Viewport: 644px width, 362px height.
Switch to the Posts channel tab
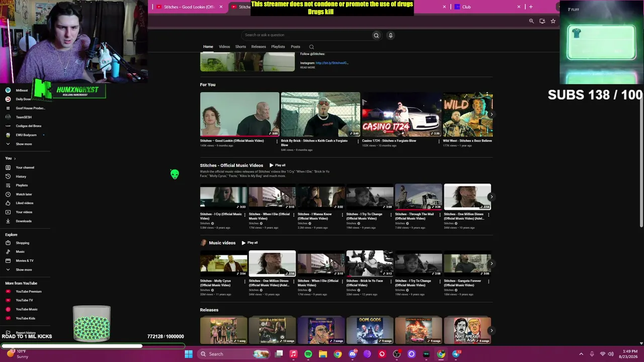[x=295, y=47]
